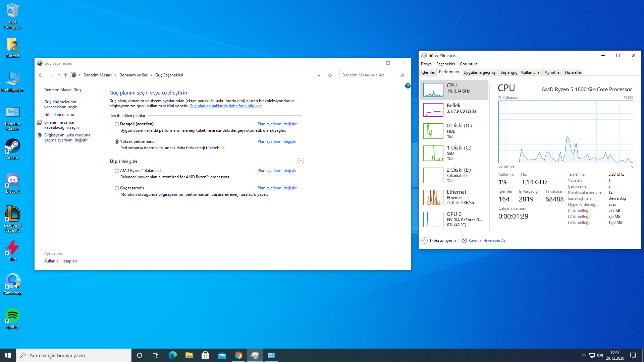This screenshot has height=362, width=644.
Task: Open the Burhan folder on desktop
Action: [x=12, y=48]
